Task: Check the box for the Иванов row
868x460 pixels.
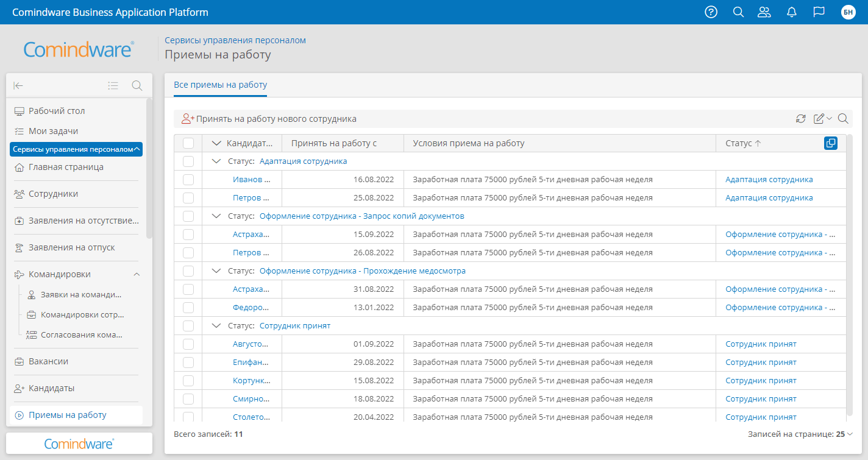Action: (x=188, y=180)
